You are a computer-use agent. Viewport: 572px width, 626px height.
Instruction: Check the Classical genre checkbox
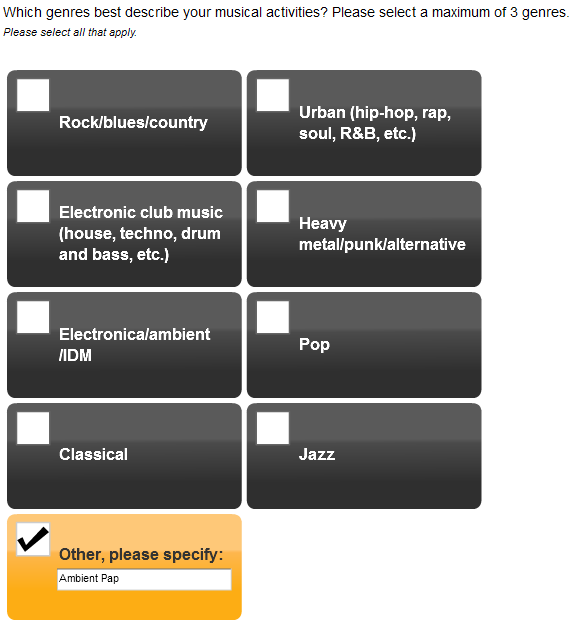click(x=33, y=428)
